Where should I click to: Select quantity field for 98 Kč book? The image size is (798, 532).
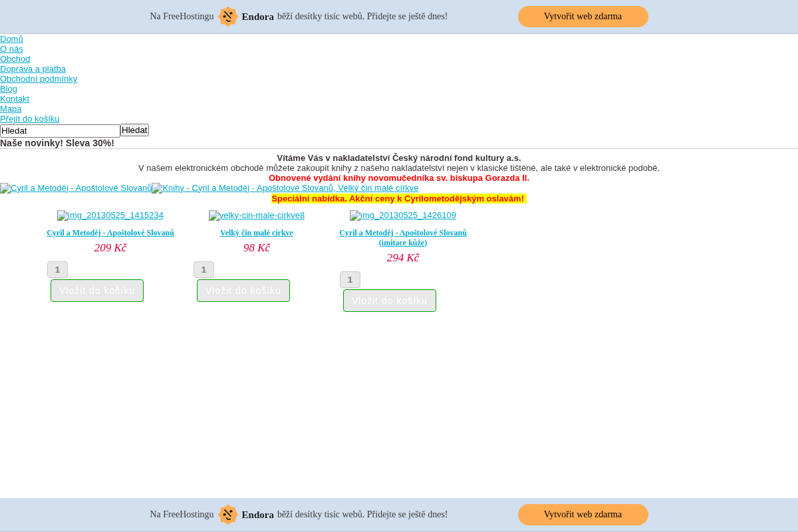203,270
